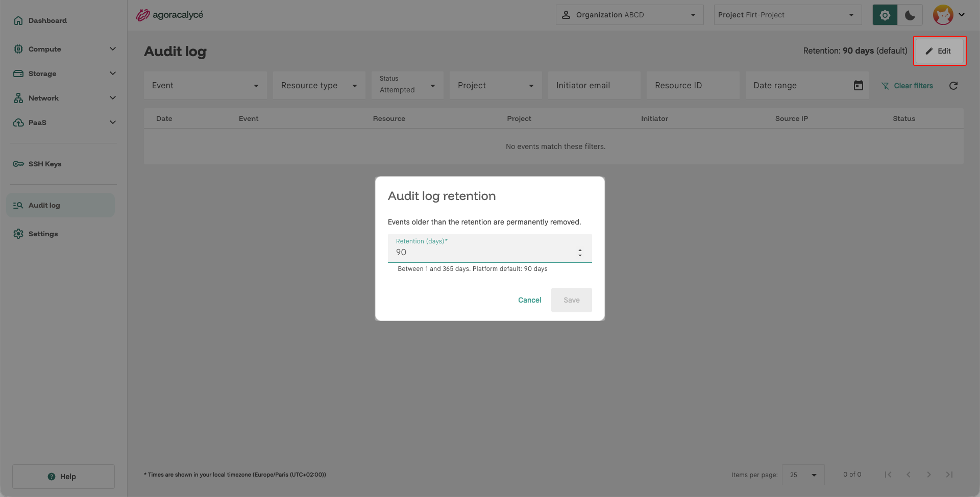Open the Organization ABCD selector
The image size is (980, 497).
tap(629, 15)
